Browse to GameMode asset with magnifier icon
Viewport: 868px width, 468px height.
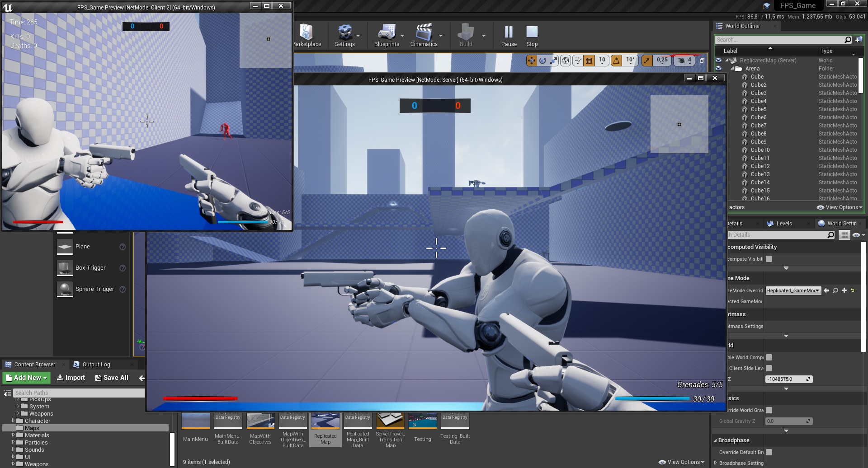[x=835, y=291]
